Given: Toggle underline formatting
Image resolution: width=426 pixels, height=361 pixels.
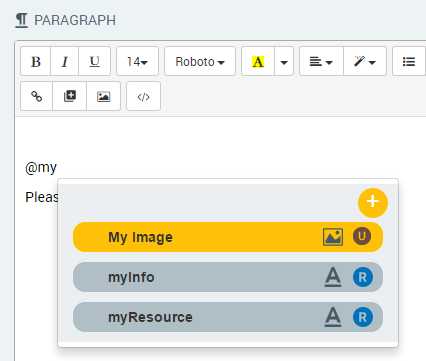Looking at the screenshot, I should (95, 61).
